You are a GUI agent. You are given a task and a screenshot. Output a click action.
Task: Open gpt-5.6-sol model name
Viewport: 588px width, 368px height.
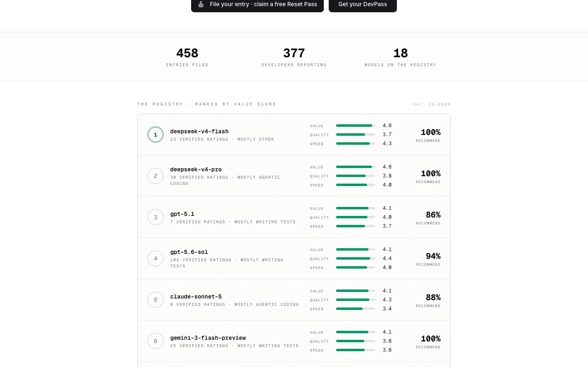[189, 252]
